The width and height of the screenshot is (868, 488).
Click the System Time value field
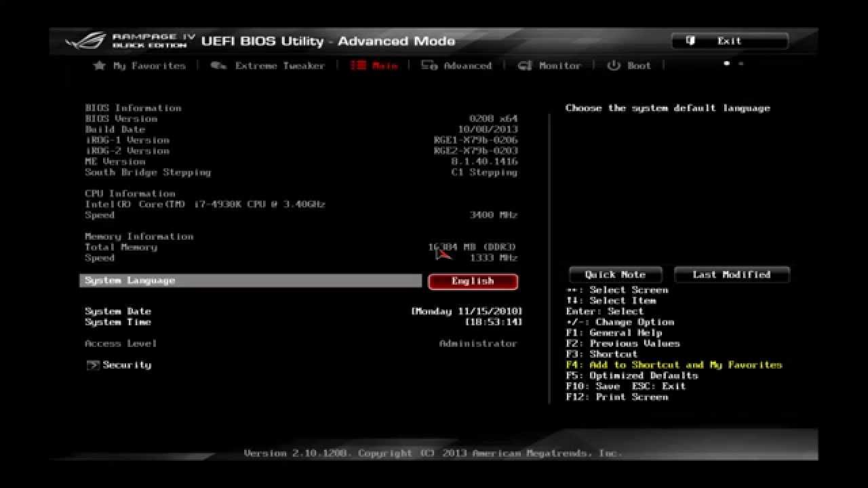click(x=494, y=323)
